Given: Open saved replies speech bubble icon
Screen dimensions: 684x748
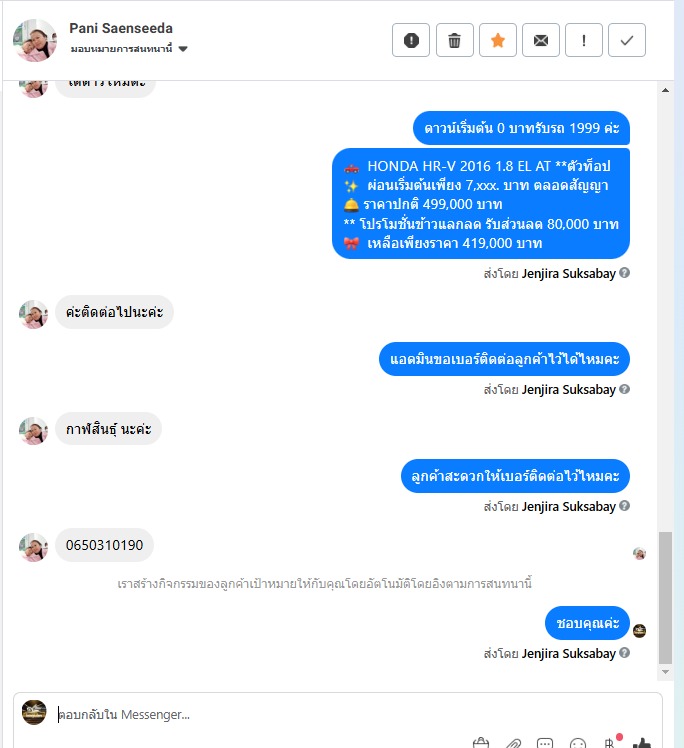Looking at the screenshot, I should coord(545,743).
